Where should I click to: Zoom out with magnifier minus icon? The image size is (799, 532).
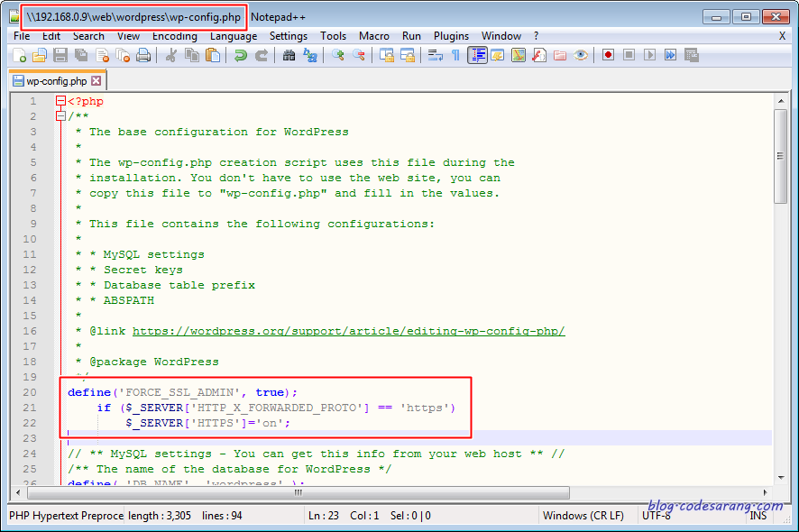pos(358,55)
